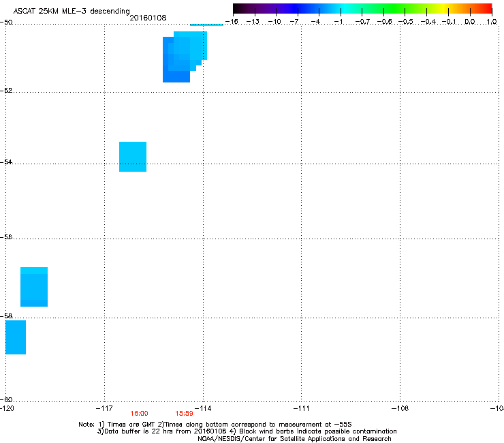Click the longitude label -117
This screenshot has width=504, height=443.
coord(104,408)
